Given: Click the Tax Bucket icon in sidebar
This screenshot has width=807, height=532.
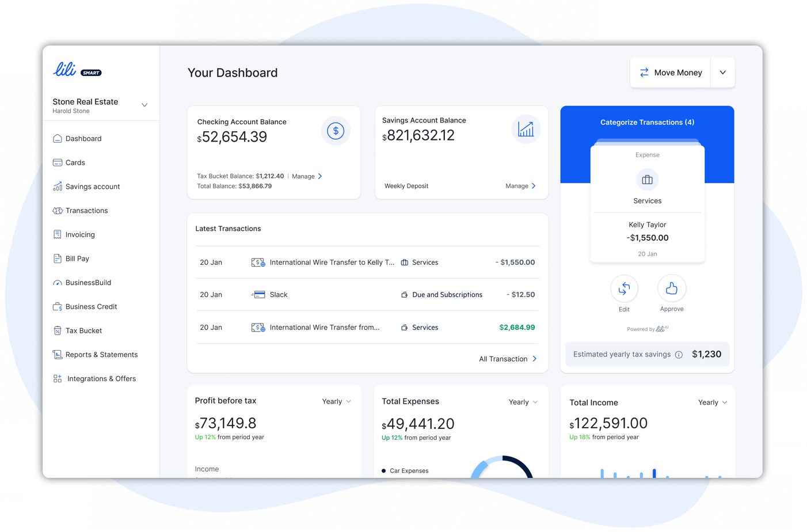Looking at the screenshot, I should (58, 330).
